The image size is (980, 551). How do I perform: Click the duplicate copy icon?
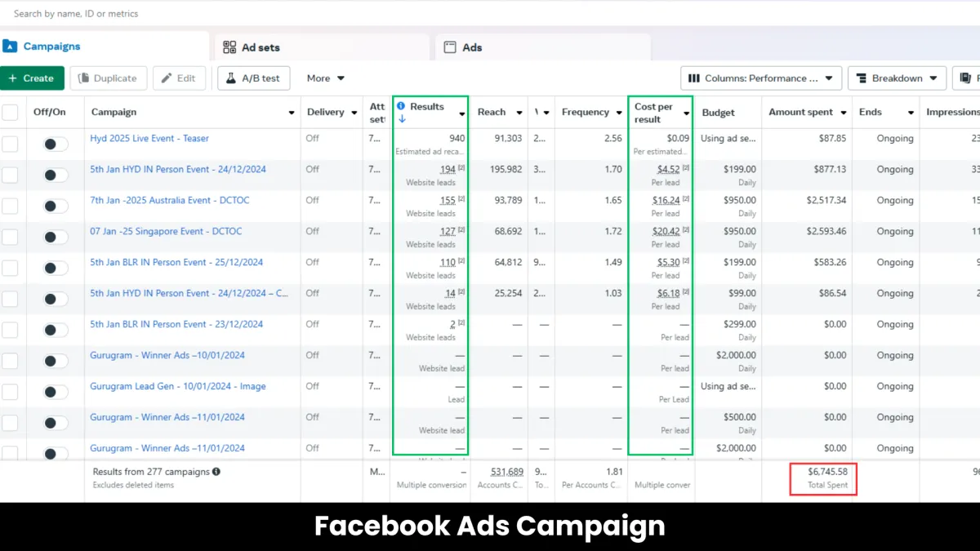click(83, 78)
